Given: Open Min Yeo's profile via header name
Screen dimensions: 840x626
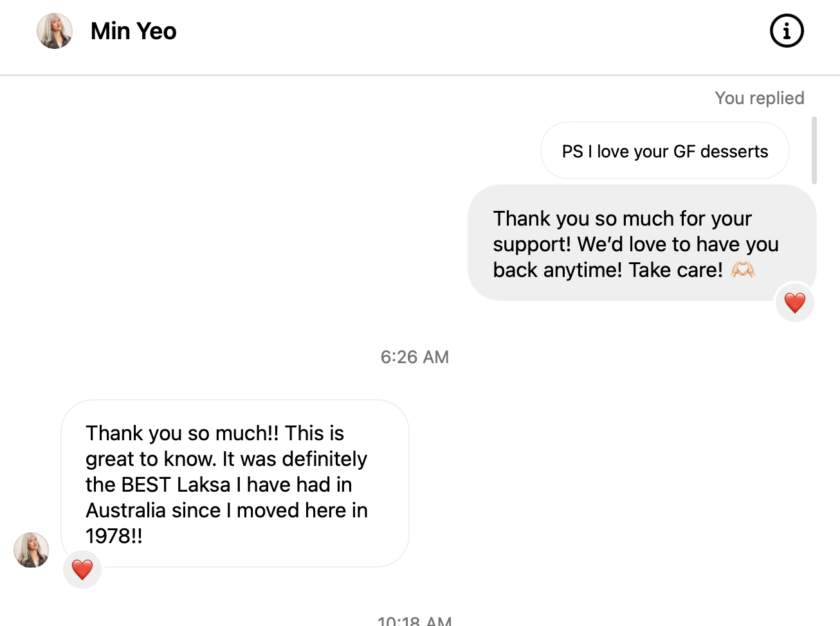Looking at the screenshot, I should click(x=133, y=31).
